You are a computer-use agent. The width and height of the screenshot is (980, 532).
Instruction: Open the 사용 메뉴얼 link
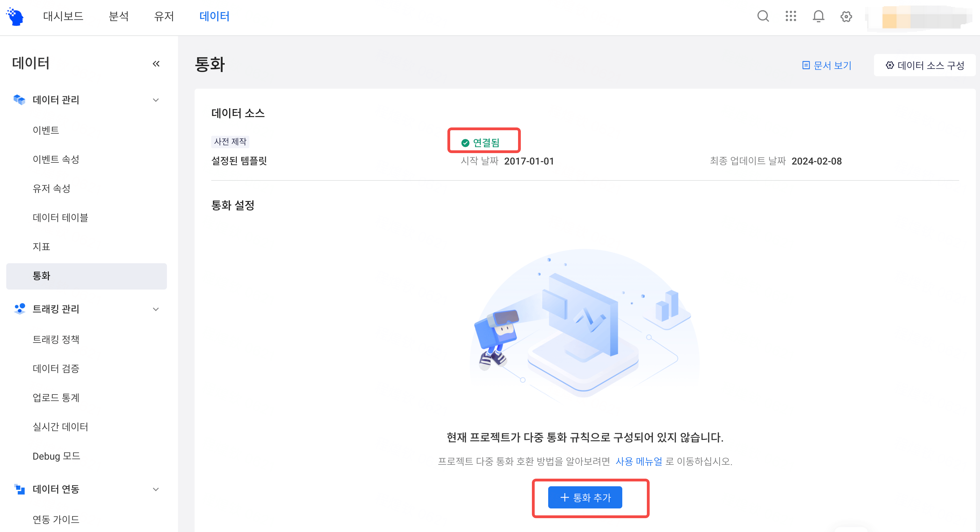point(639,461)
